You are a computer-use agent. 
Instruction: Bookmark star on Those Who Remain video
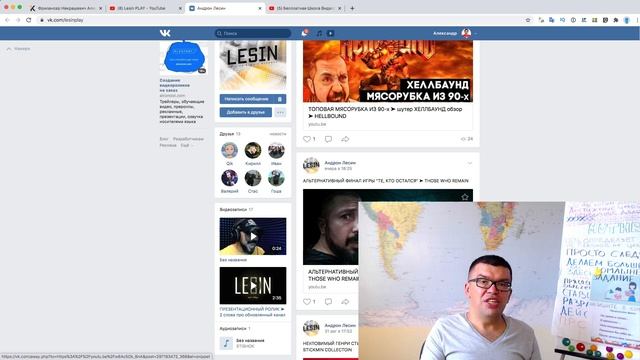coord(465,197)
